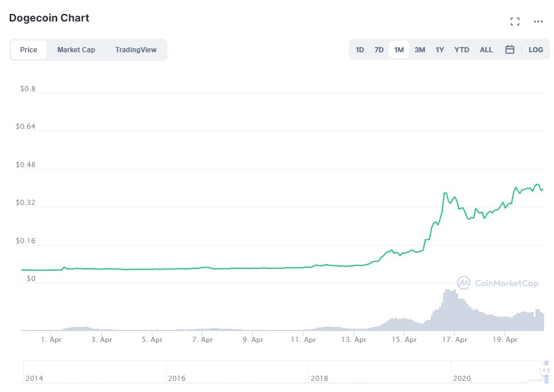Click the '19. Apr' date axis label
Image resolution: width=554 pixels, height=392 pixels.
click(x=505, y=339)
